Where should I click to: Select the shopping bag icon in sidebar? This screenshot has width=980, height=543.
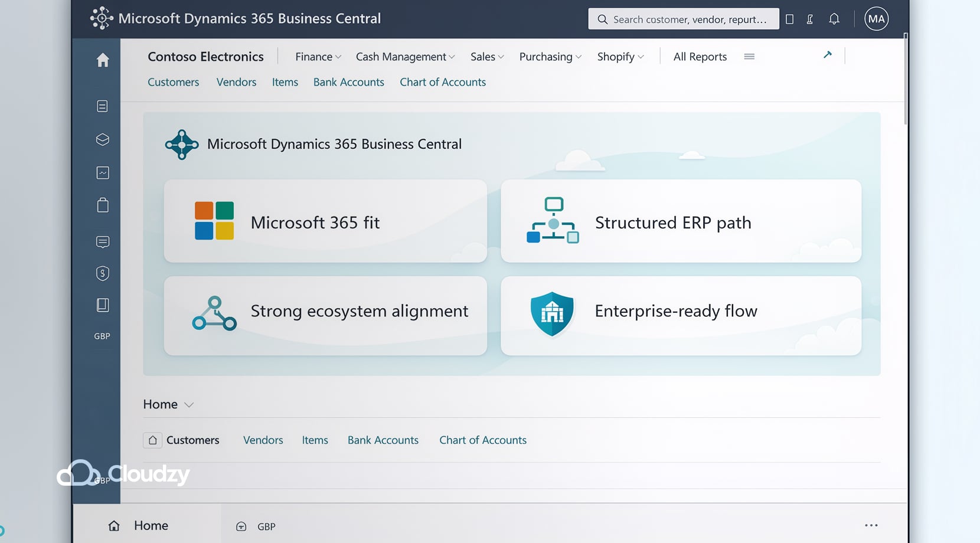pos(103,205)
